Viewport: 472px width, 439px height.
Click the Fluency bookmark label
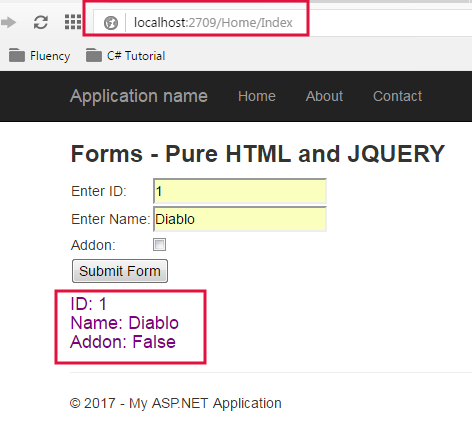click(x=50, y=56)
